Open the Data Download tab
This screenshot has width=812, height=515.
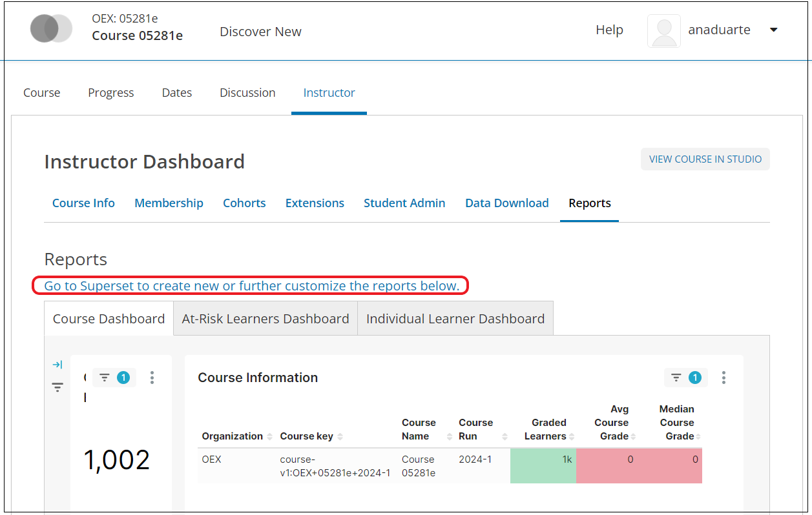pyautogui.click(x=507, y=203)
